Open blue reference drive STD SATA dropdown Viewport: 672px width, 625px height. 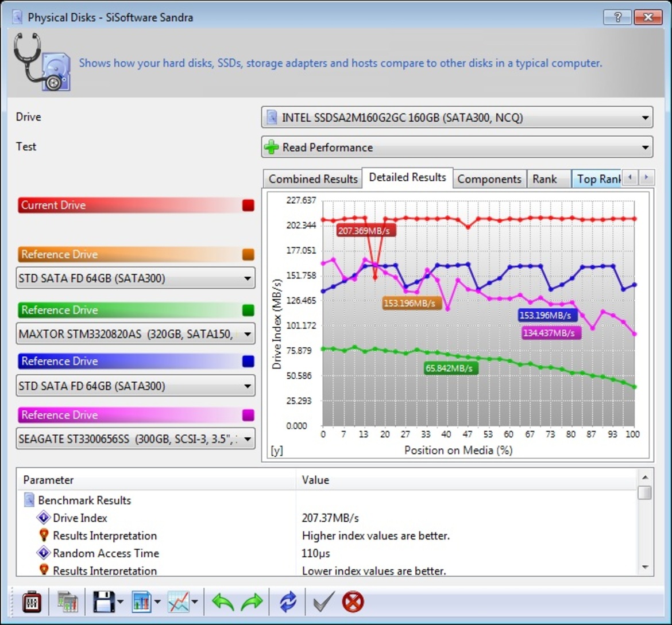136,386
